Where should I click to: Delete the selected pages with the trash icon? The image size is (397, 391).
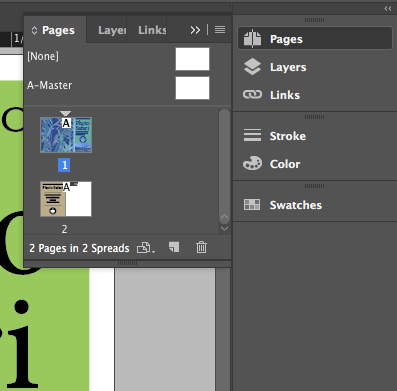tap(201, 247)
